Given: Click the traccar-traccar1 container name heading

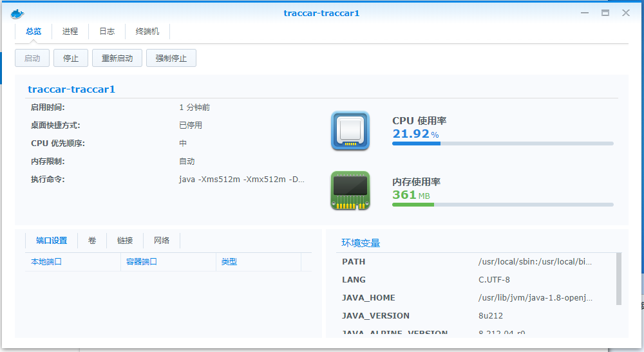Looking at the screenshot, I should [71, 89].
